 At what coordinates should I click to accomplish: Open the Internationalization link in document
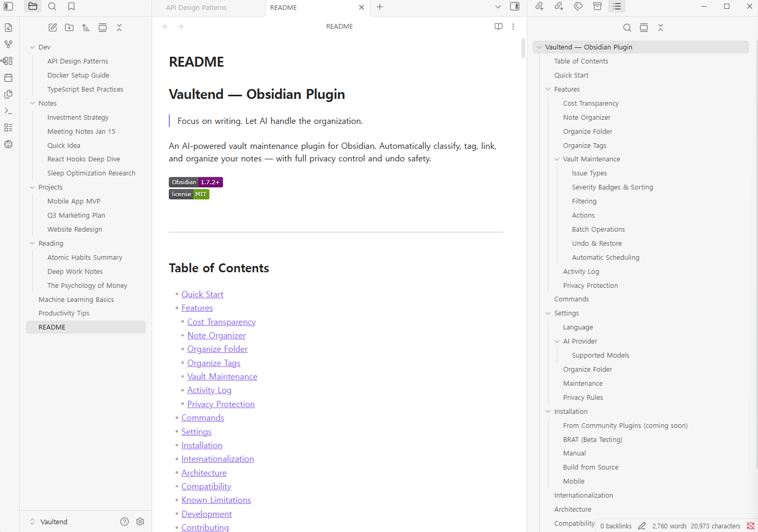coord(218,459)
